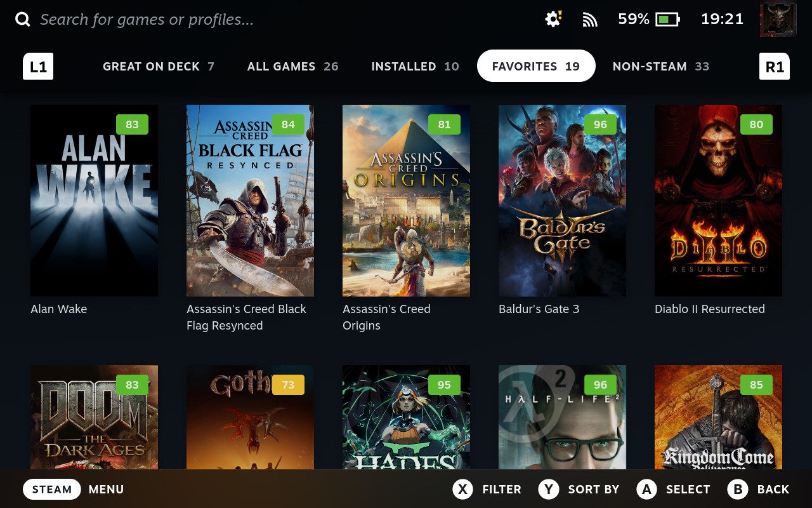This screenshot has width=812, height=508.
Task: Switch to the Great on Deck tab
Action: click(159, 66)
